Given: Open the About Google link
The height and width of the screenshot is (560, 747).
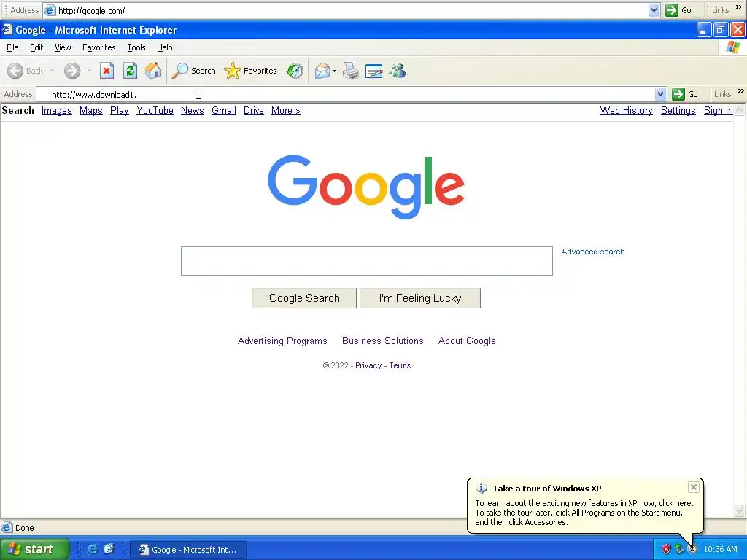Looking at the screenshot, I should (467, 341).
